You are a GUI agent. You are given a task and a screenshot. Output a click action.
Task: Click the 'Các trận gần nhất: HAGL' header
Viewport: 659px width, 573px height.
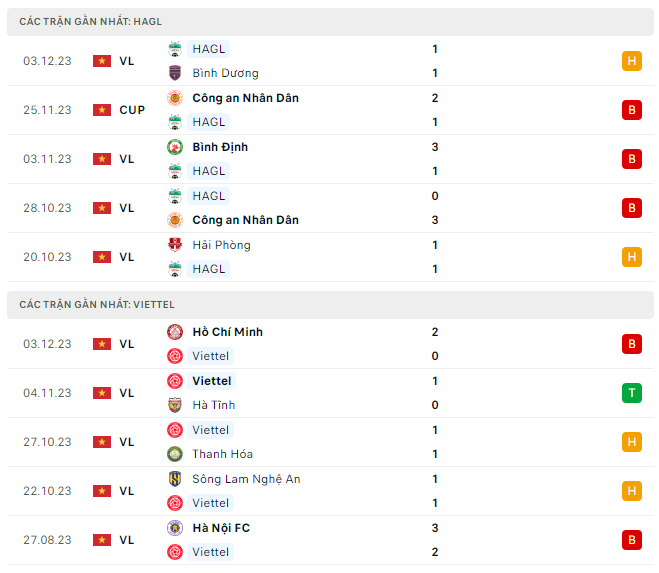91,21
